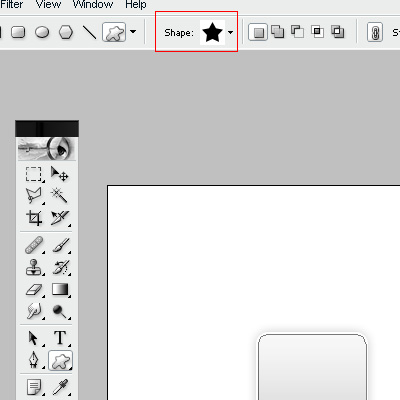This screenshot has height=400, width=400.
Task: Select the Move tool
Action: coord(60,174)
